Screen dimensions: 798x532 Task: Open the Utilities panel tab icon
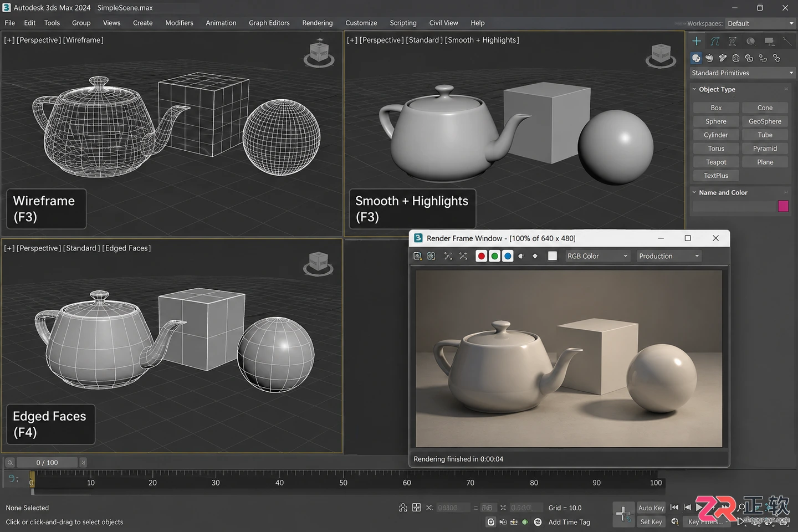pyautogui.click(x=787, y=41)
